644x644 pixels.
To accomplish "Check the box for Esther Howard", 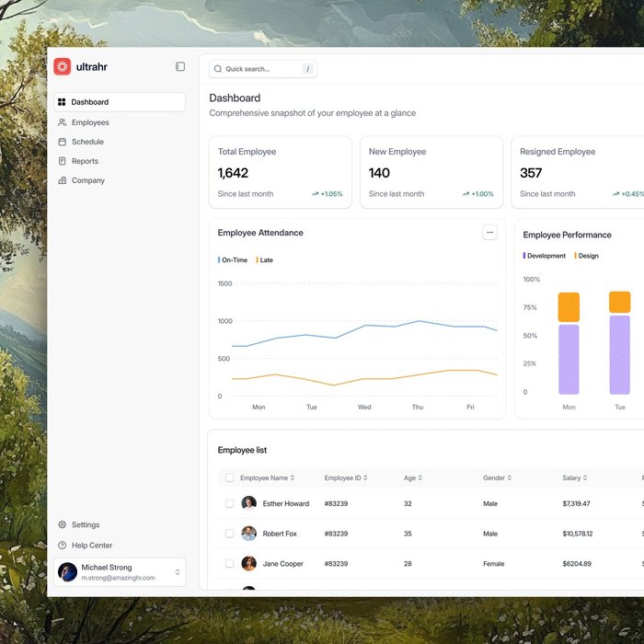I will [x=229, y=503].
